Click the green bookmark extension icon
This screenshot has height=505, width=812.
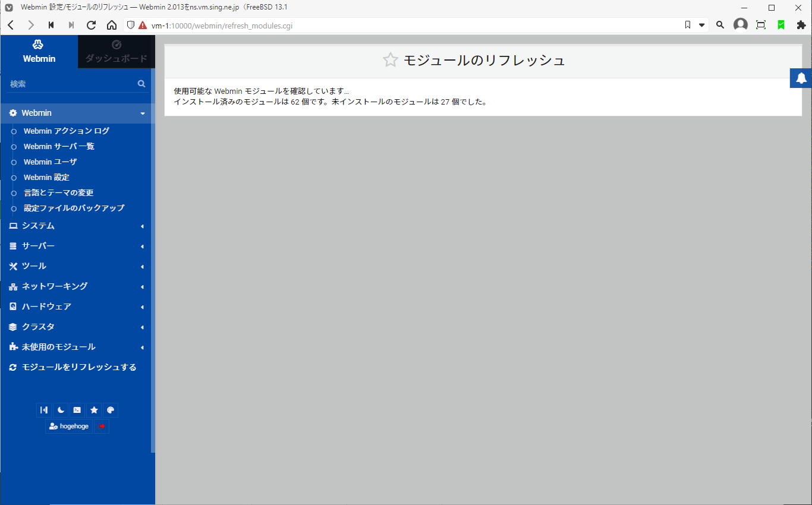coord(781,25)
